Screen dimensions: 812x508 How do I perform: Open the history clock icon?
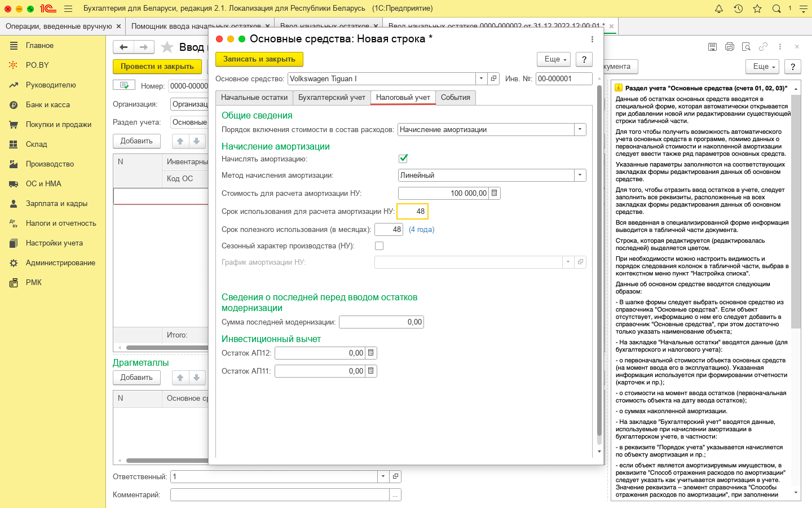tap(738, 8)
